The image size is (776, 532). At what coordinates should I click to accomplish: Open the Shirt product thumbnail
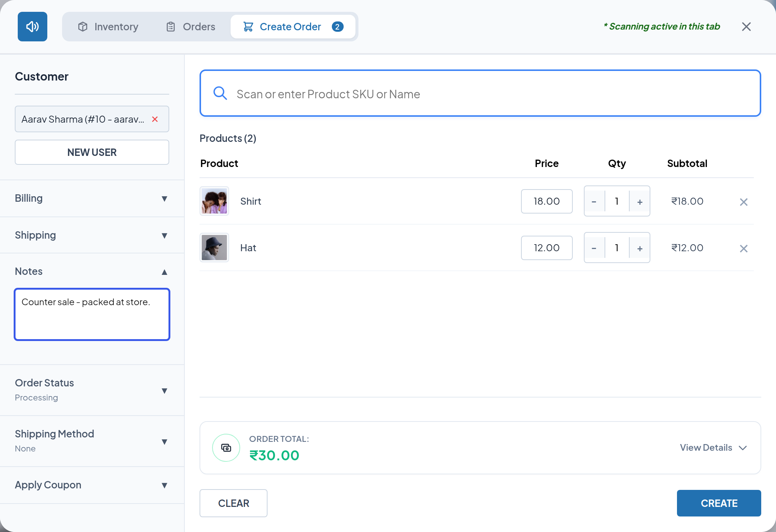pos(214,201)
